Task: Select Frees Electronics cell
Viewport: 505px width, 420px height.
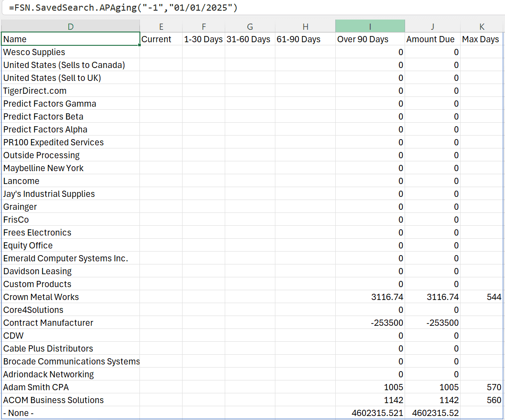Action: coord(71,232)
